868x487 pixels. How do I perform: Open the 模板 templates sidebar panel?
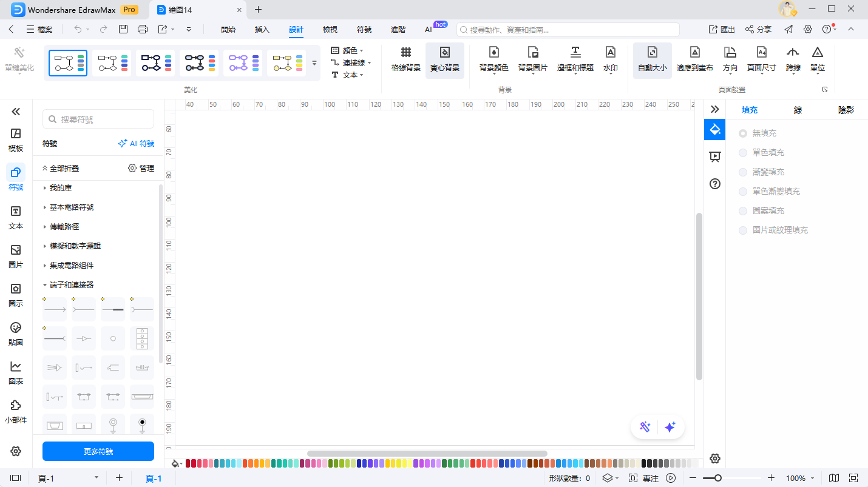click(x=16, y=139)
